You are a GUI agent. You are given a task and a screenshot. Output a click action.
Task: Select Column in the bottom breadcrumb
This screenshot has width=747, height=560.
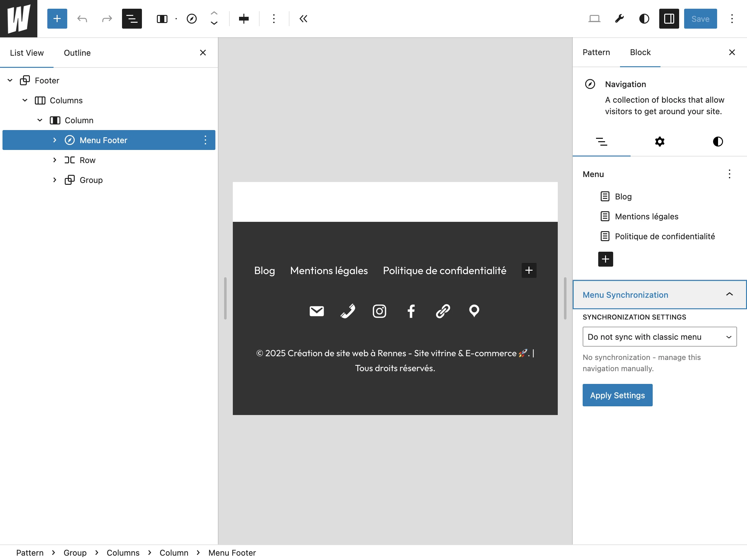click(174, 553)
